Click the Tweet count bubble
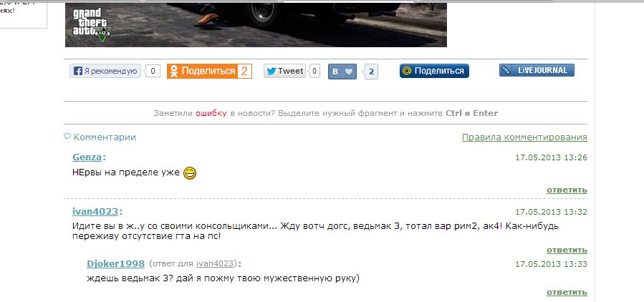This screenshot has height=302, width=644. [314, 71]
